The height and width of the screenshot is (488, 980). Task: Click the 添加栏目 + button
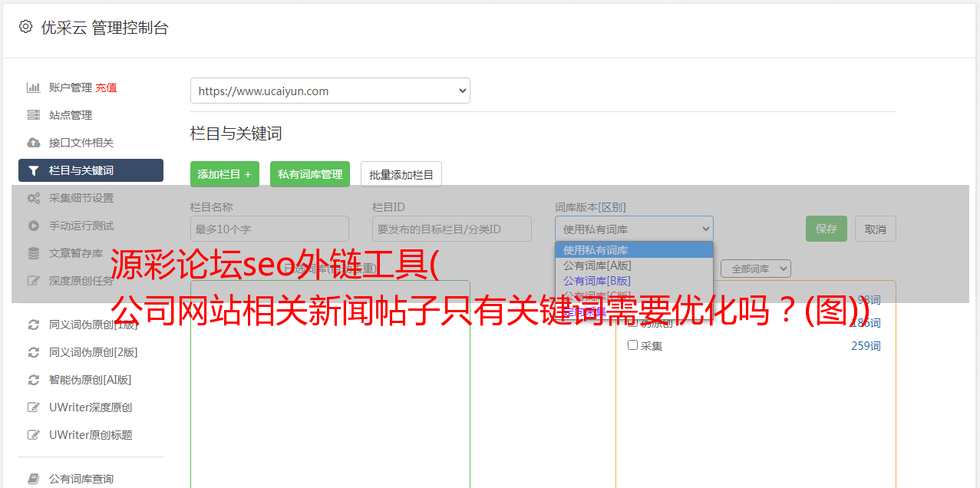click(x=225, y=174)
